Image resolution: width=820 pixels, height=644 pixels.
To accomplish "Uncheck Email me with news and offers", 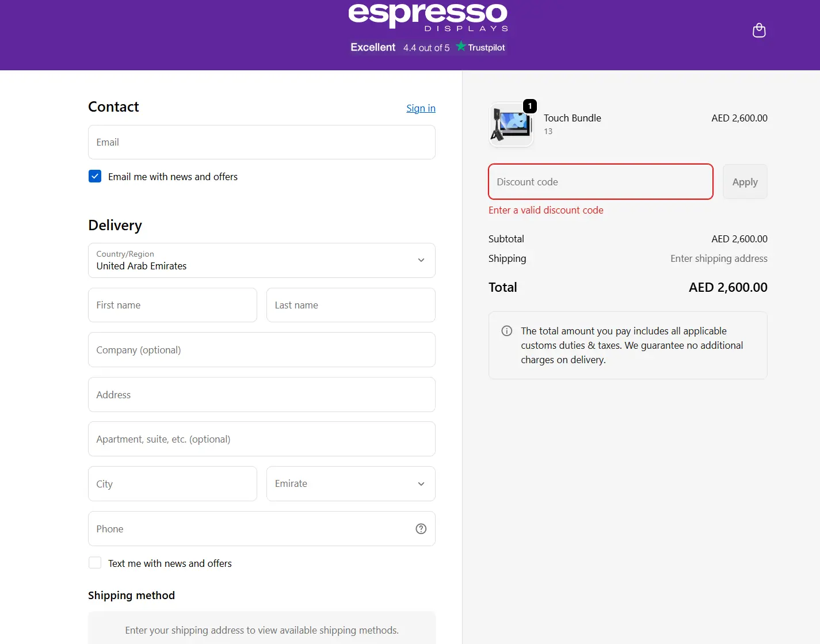I will tap(96, 177).
